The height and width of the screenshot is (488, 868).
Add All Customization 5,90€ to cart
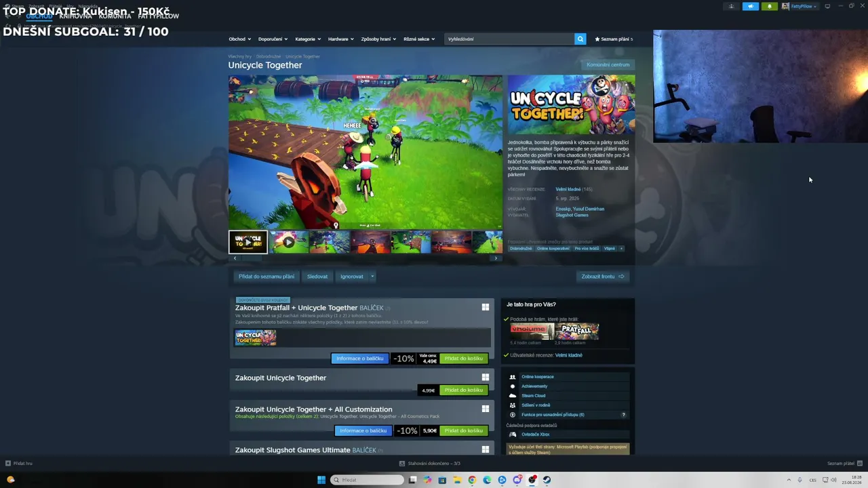(x=464, y=430)
